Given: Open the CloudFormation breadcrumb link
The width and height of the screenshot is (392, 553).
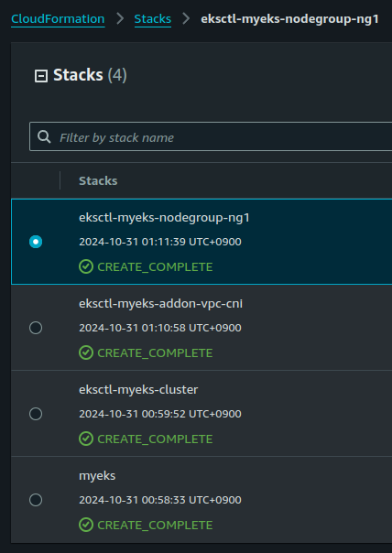Looking at the screenshot, I should coord(58,18).
